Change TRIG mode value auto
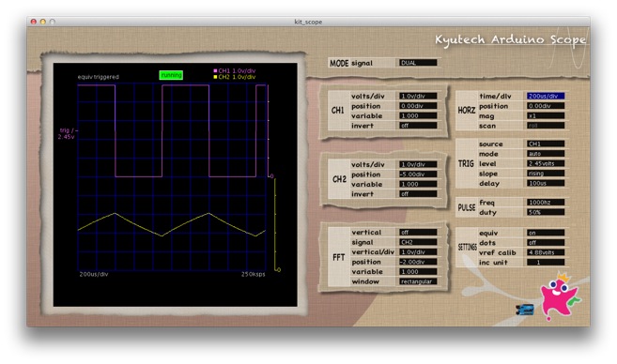The width and height of the screenshot is (617, 364). (546, 154)
